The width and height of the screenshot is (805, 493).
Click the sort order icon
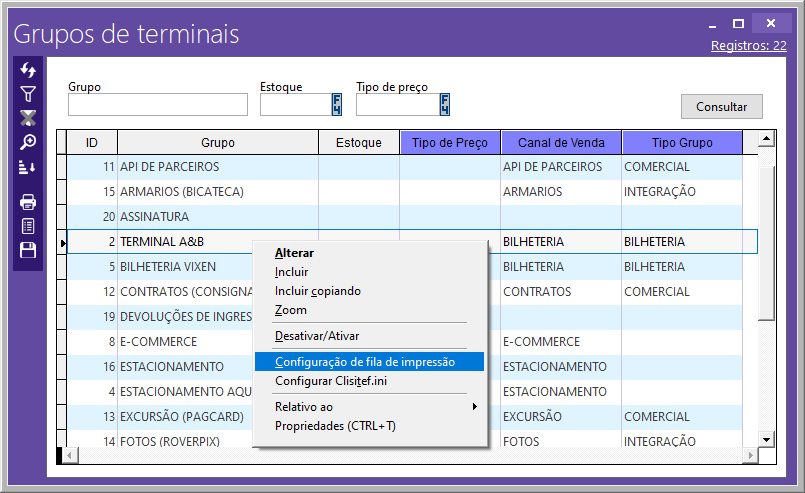click(28, 167)
